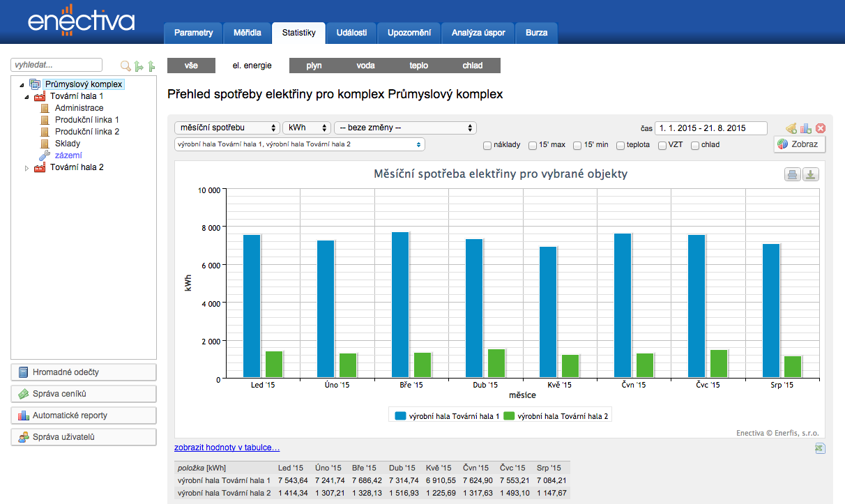The height and width of the screenshot is (504, 845).
Task: Click the Zobraz button
Action: click(x=800, y=144)
